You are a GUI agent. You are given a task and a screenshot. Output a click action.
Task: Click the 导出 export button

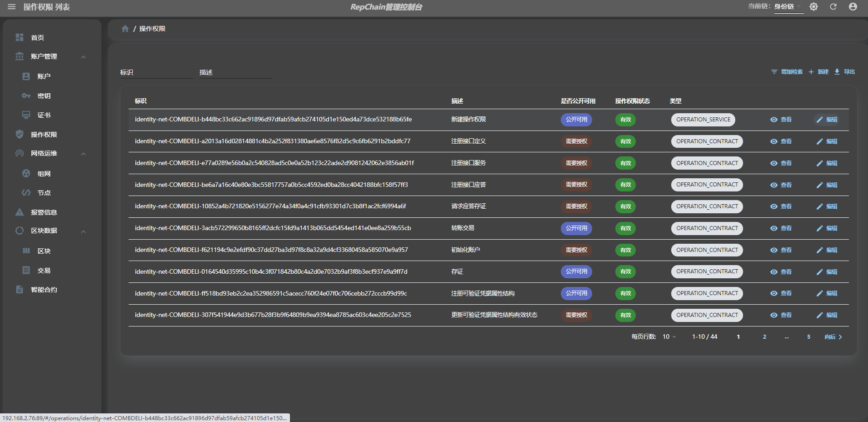(x=844, y=72)
